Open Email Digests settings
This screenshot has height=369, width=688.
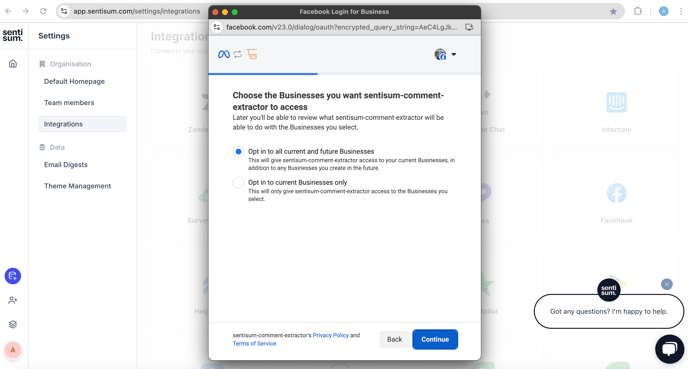(66, 165)
